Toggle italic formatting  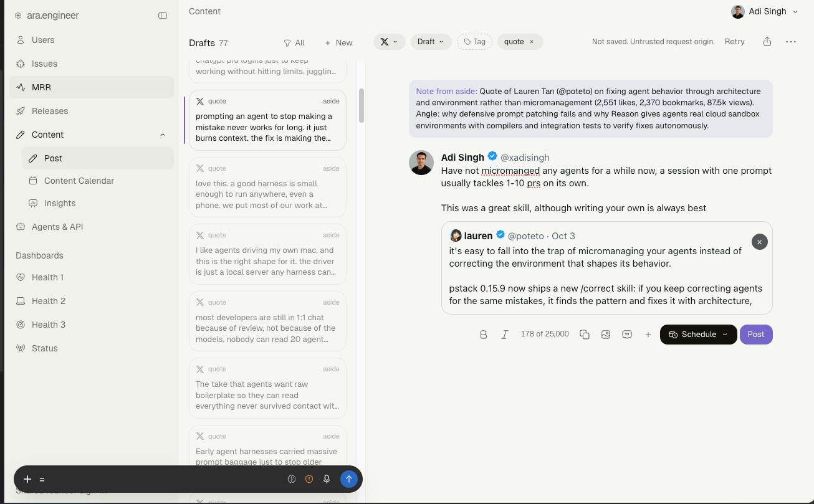504,335
